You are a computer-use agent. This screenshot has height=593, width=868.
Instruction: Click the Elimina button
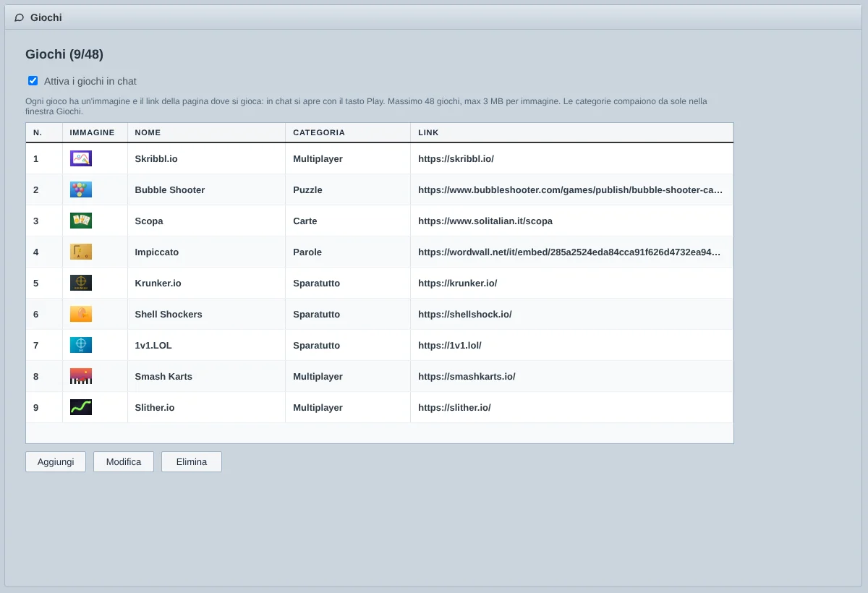pos(192,462)
